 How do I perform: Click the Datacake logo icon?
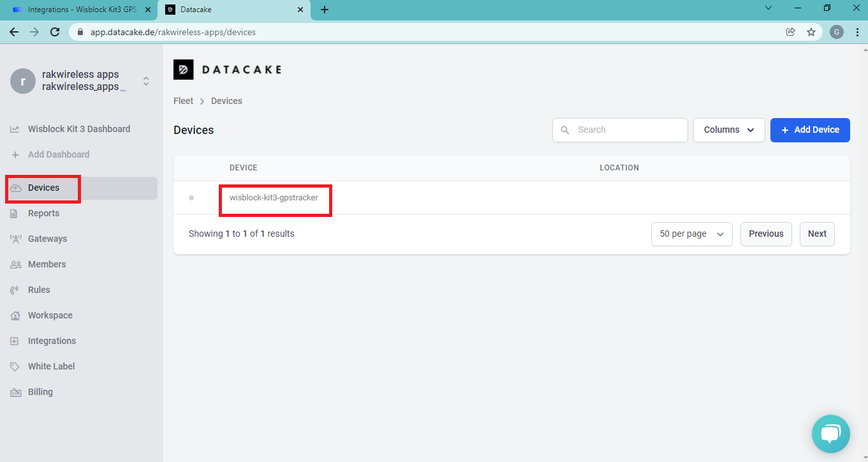pyautogui.click(x=184, y=70)
